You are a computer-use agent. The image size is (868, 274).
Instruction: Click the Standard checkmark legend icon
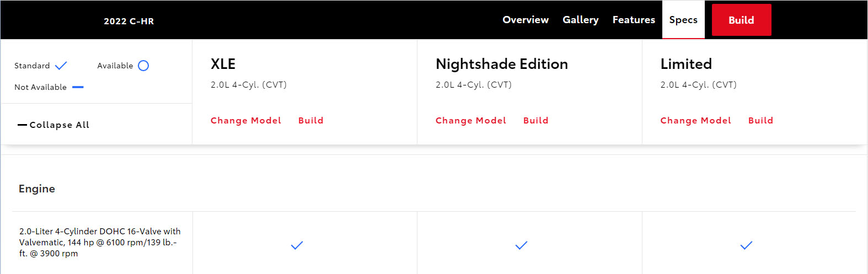click(x=61, y=66)
